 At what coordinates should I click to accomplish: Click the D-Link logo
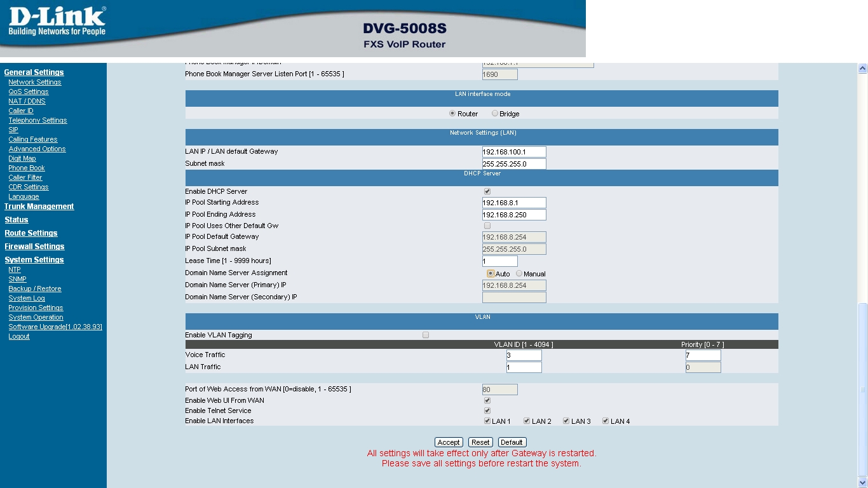click(57, 22)
